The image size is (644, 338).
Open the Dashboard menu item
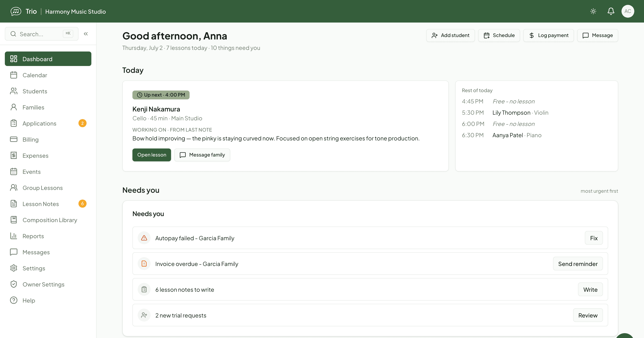click(x=48, y=59)
